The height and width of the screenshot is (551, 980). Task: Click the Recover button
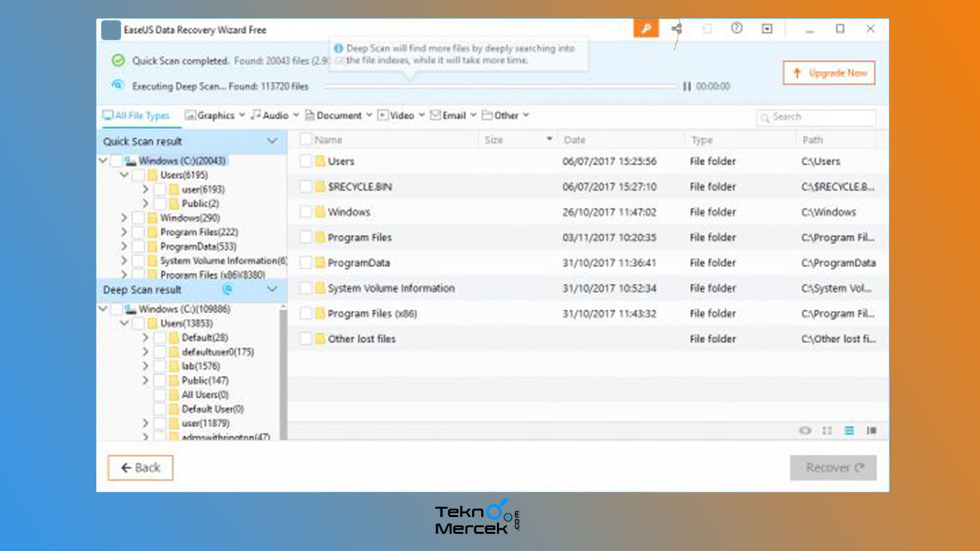pyautogui.click(x=833, y=468)
